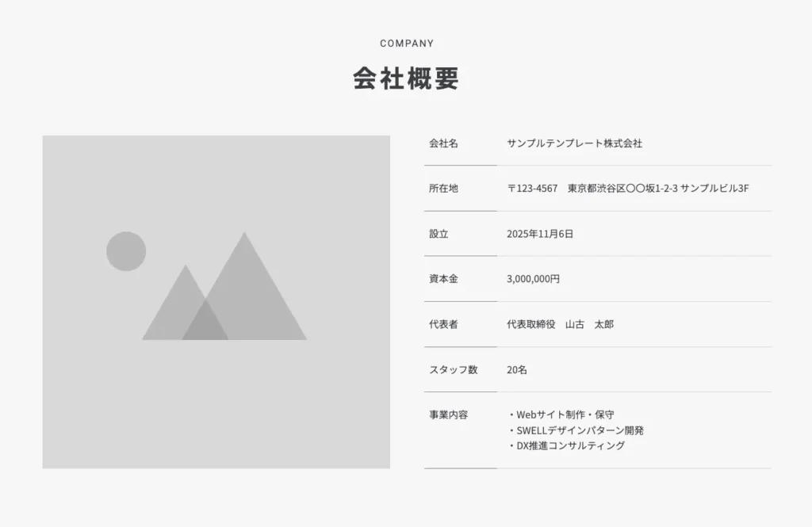Viewport: 812px width, 527px height.
Task: Click the 所在地 row label
Action: [442, 189]
